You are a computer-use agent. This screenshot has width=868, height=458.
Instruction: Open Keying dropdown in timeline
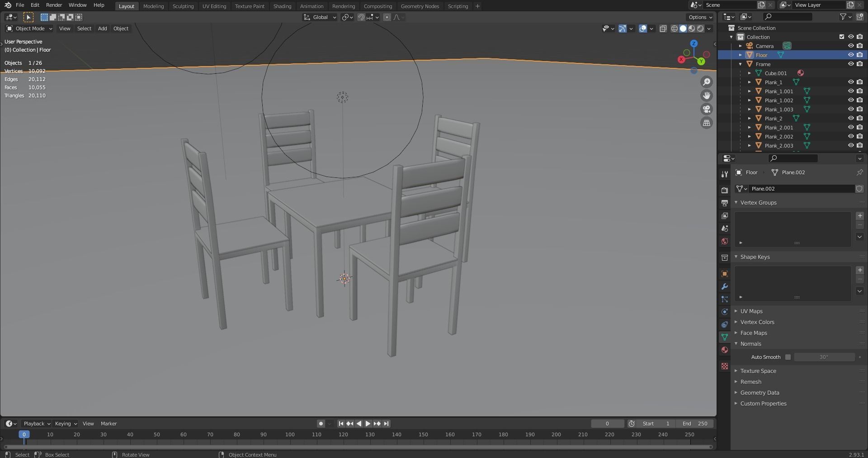tap(66, 424)
